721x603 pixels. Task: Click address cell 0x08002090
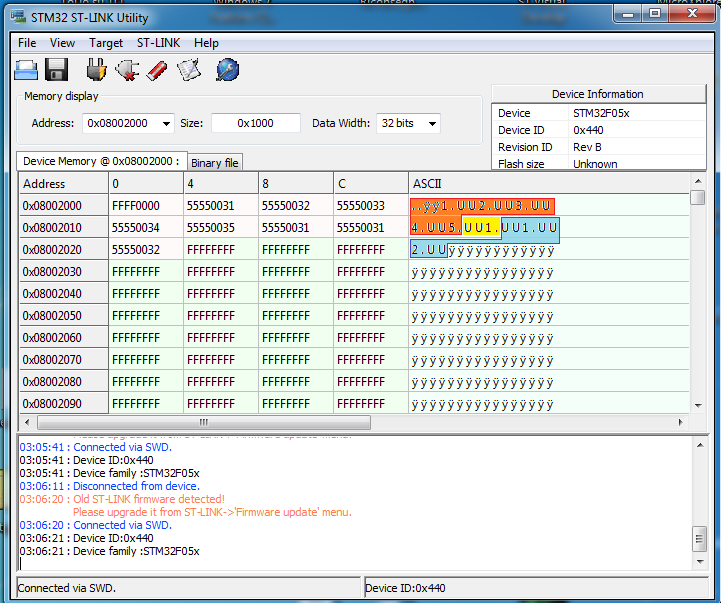coord(64,403)
